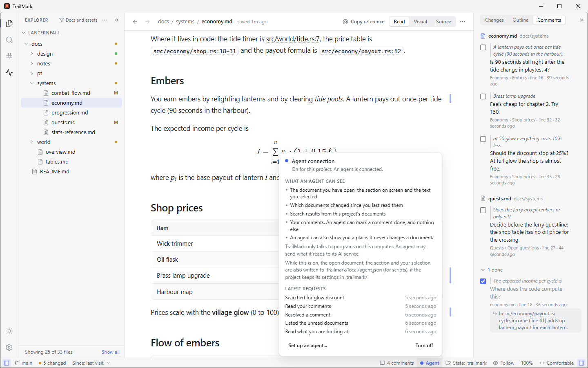Screen dimensions: 588x368
Task: Check the Brass lamp upgrade comment checkbox
Action: tap(483, 96)
